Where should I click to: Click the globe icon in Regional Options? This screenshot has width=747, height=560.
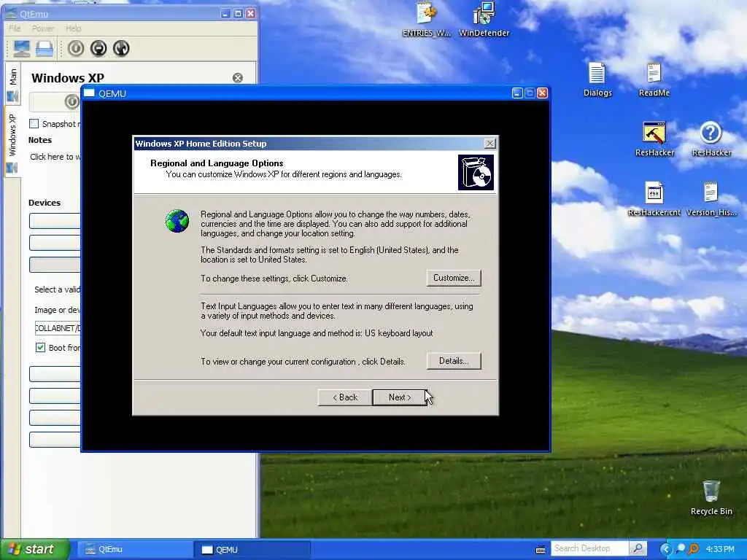tap(177, 221)
